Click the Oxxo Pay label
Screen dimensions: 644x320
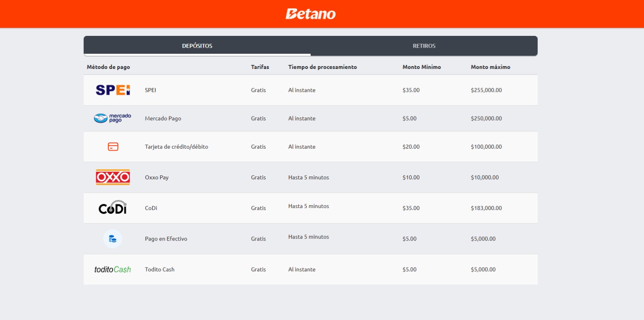(x=157, y=177)
